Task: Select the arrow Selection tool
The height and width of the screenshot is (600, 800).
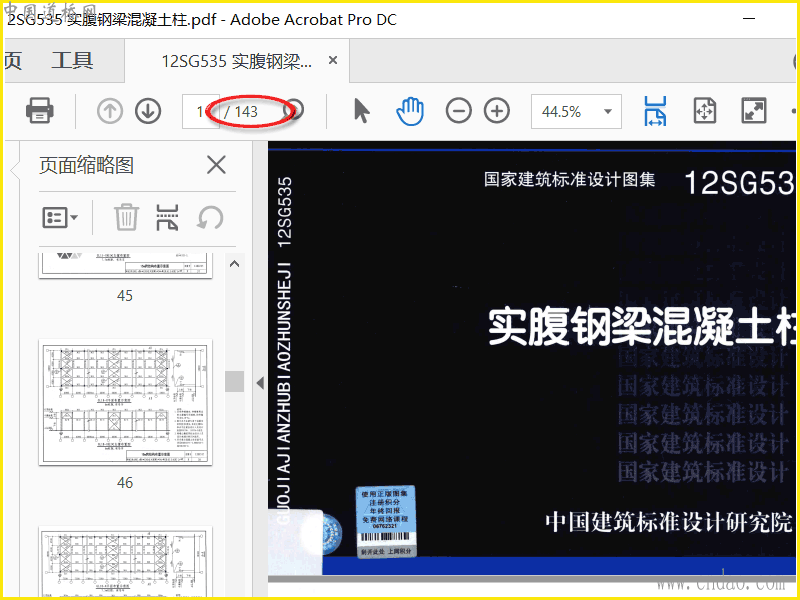Action: tap(361, 111)
